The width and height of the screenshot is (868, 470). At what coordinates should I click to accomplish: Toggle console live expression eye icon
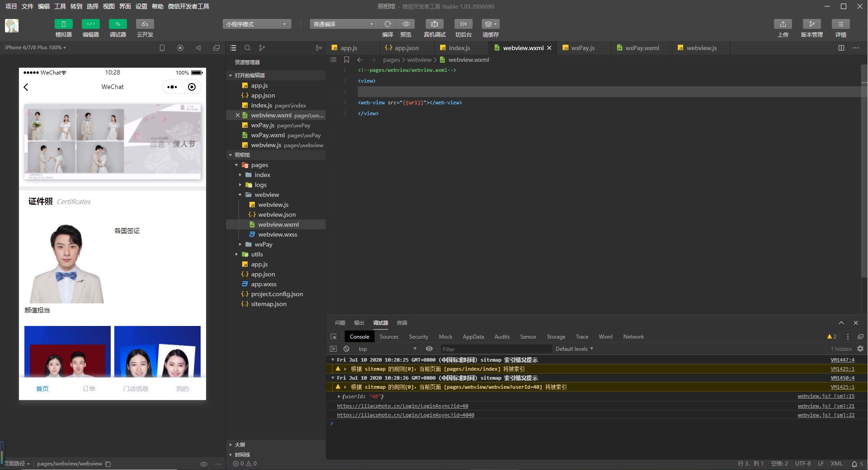coord(429,349)
